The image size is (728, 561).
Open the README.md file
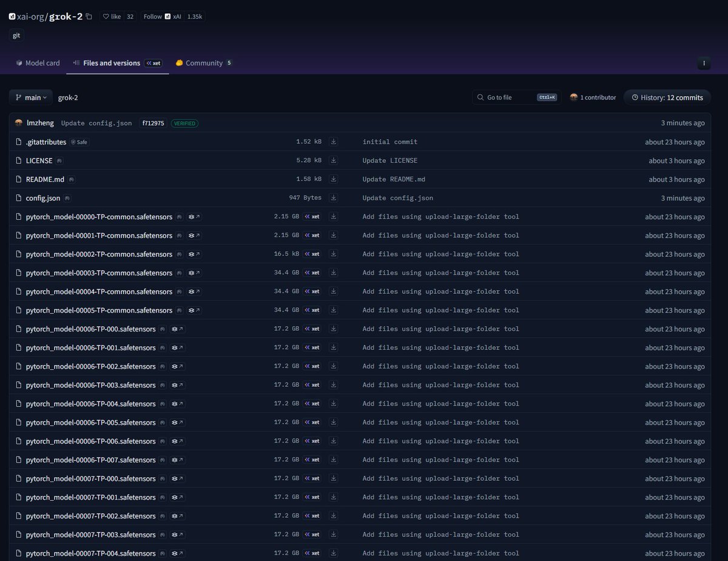click(45, 179)
